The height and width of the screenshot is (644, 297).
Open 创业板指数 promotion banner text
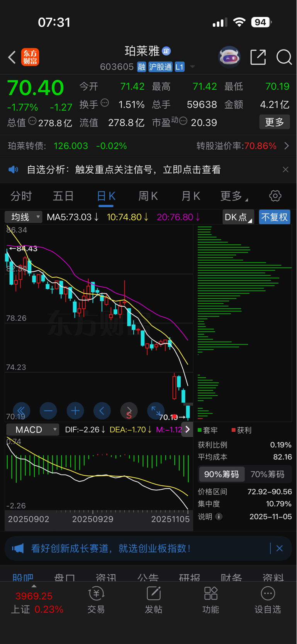click(x=110, y=548)
